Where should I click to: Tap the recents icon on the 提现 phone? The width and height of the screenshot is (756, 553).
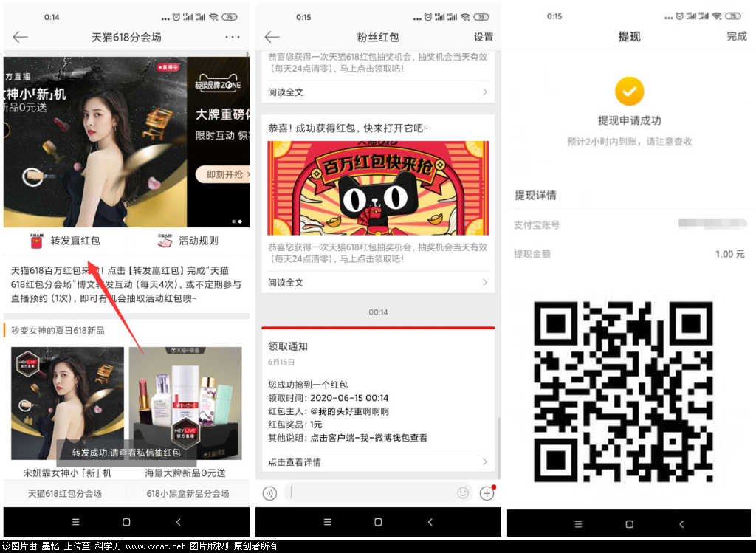[x=579, y=524]
